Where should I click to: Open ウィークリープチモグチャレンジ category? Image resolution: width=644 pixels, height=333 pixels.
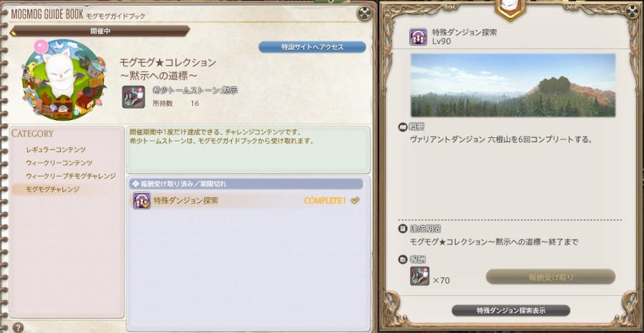(71, 176)
